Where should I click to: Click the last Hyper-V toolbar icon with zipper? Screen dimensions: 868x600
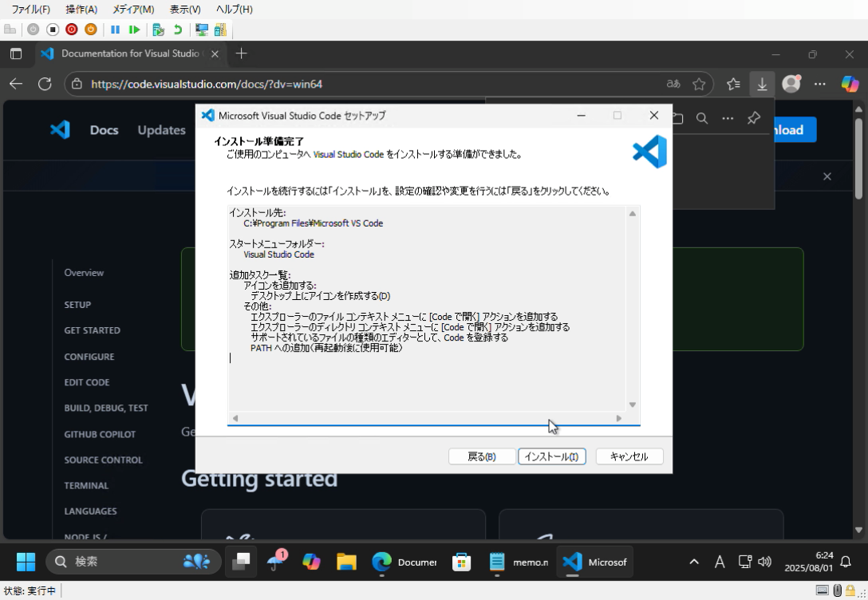220,30
